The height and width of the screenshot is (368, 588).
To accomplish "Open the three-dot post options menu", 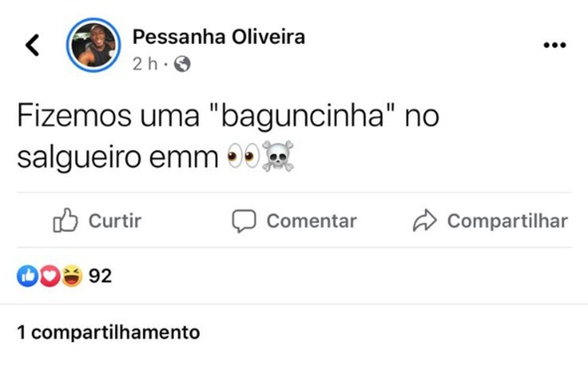I will coord(554,45).
